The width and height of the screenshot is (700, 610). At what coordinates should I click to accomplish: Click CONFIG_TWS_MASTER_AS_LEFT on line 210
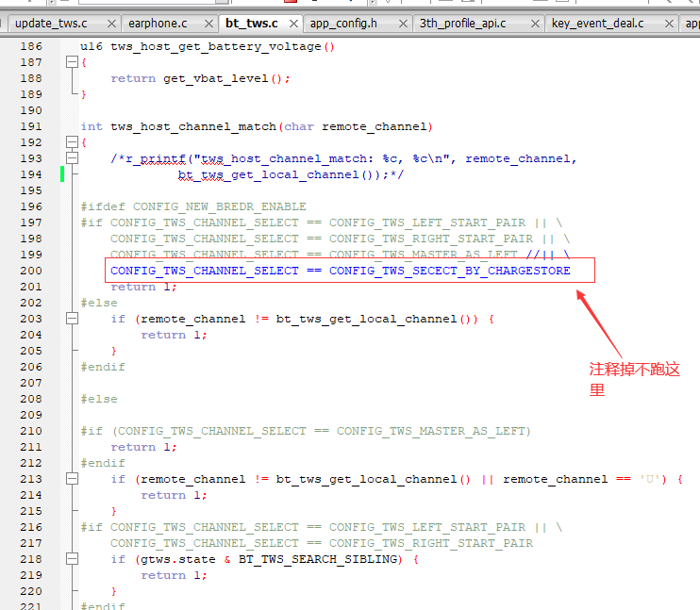click(431, 431)
